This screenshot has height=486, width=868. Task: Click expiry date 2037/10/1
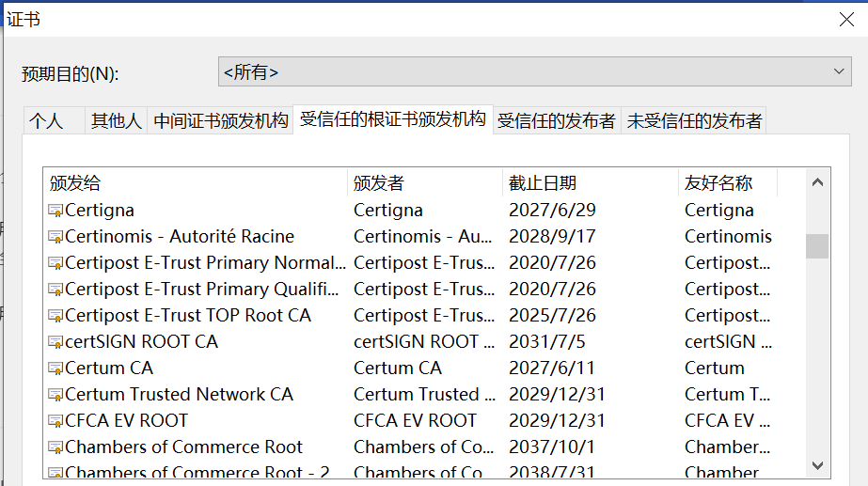coord(552,447)
